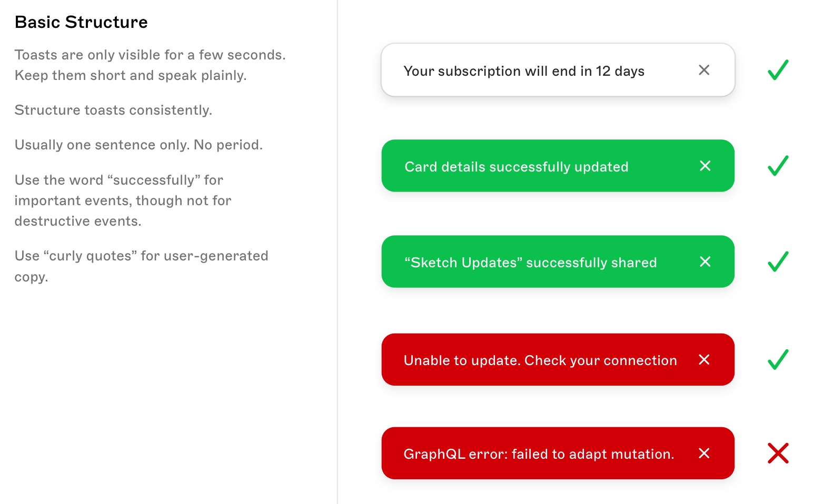Select the checkmark next to the Sketch Updates toast
The height and width of the screenshot is (504, 813).
pos(777,261)
